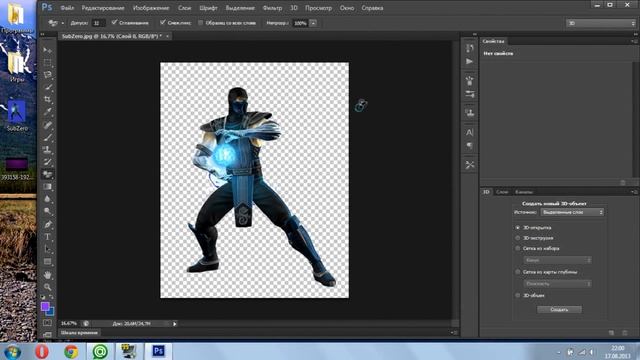Image resolution: width=640 pixels, height=360 pixels.
Task: Select the Brush tool
Action: [x=48, y=138]
